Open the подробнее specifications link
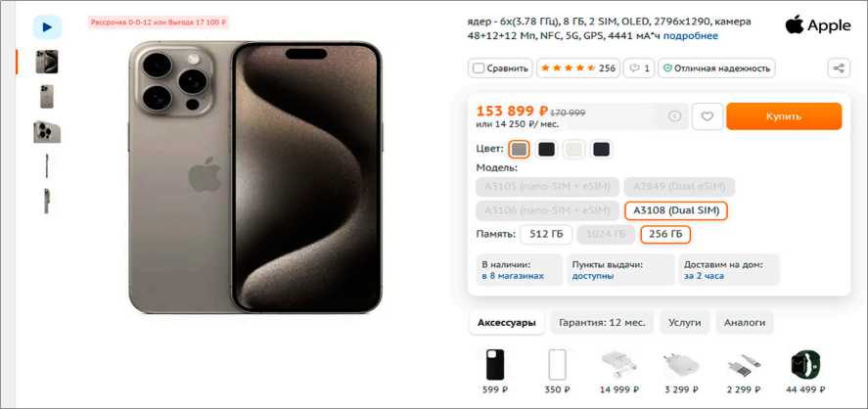Screen dimensions: 868x409 click(690, 36)
